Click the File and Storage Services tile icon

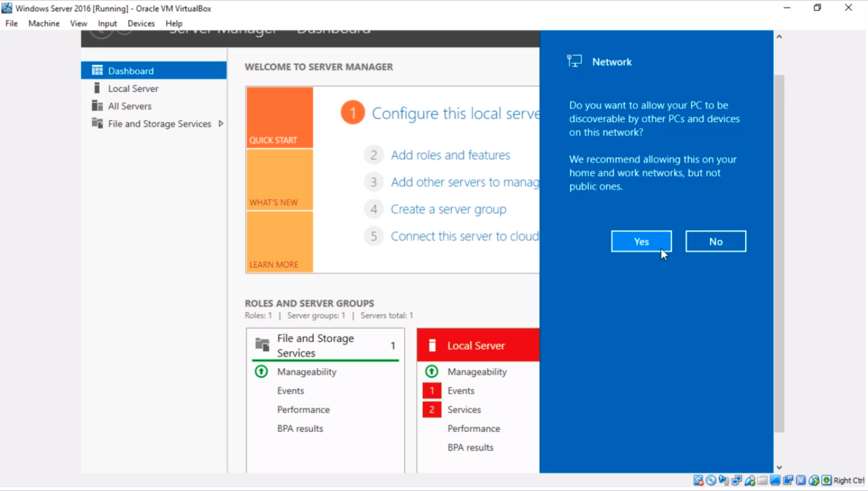click(262, 344)
